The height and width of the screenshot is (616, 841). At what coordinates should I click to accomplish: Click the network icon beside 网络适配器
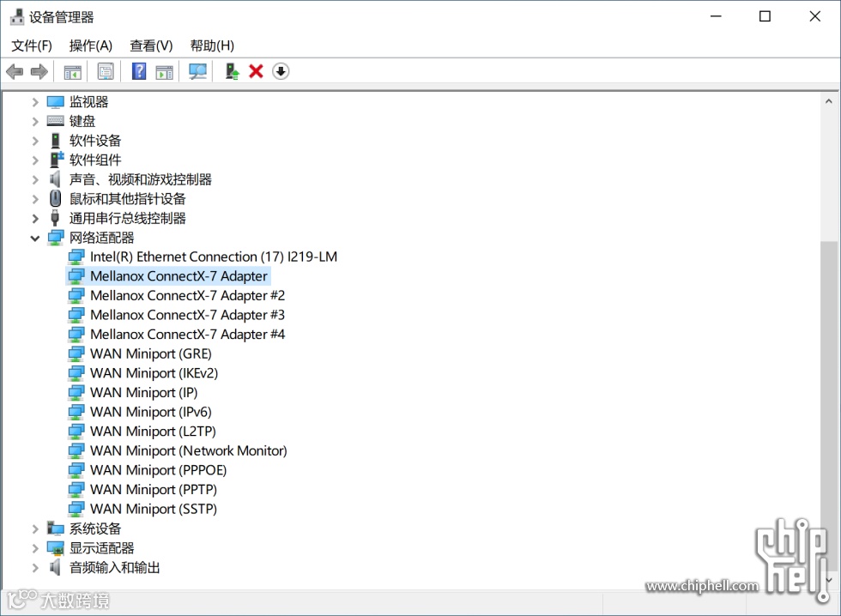tap(56, 238)
